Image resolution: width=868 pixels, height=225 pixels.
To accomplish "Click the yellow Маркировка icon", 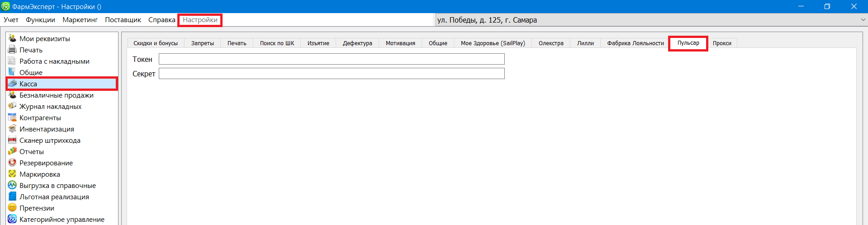I will (x=12, y=174).
